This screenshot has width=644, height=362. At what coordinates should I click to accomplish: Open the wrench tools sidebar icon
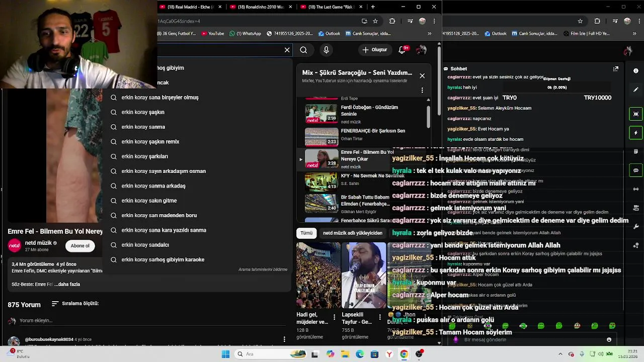(x=636, y=227)
